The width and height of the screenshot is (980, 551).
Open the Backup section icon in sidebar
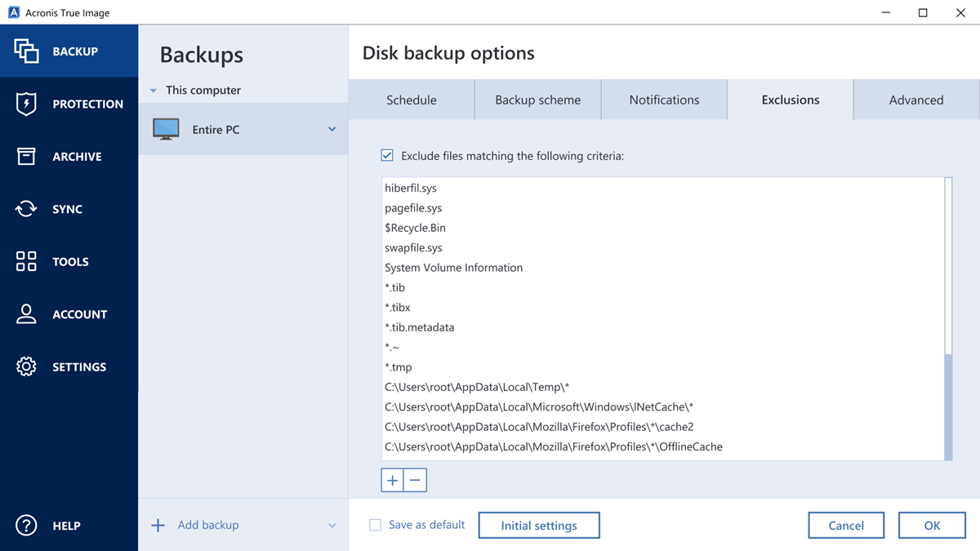pyautogui.click(x=26, y=51)
